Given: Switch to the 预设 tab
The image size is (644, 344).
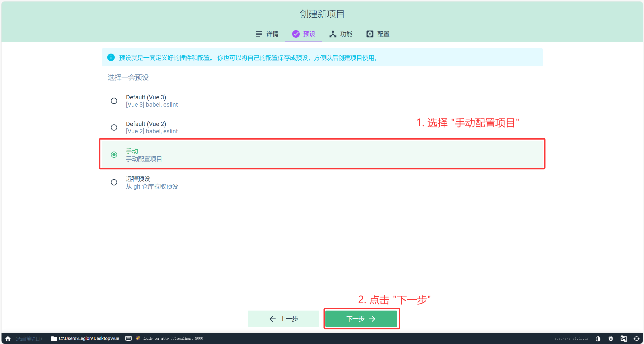Looking at the screenshot, I should coord(304,34).
